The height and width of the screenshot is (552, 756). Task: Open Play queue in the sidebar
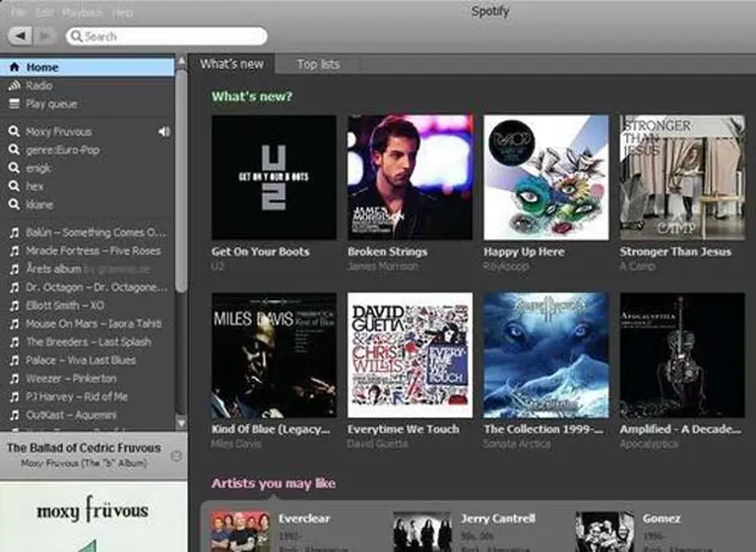pos(88,104)
